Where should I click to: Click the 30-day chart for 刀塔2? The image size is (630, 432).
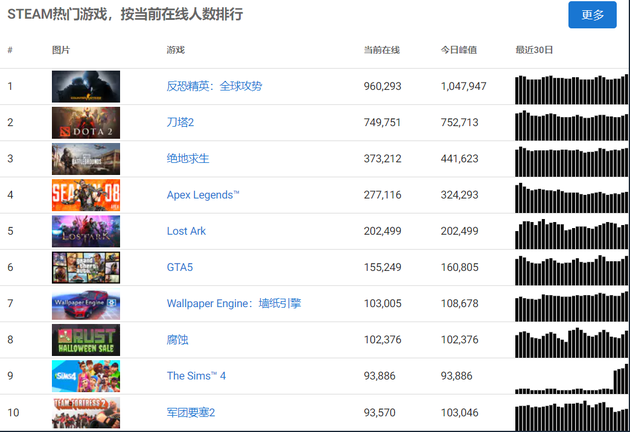572,125
